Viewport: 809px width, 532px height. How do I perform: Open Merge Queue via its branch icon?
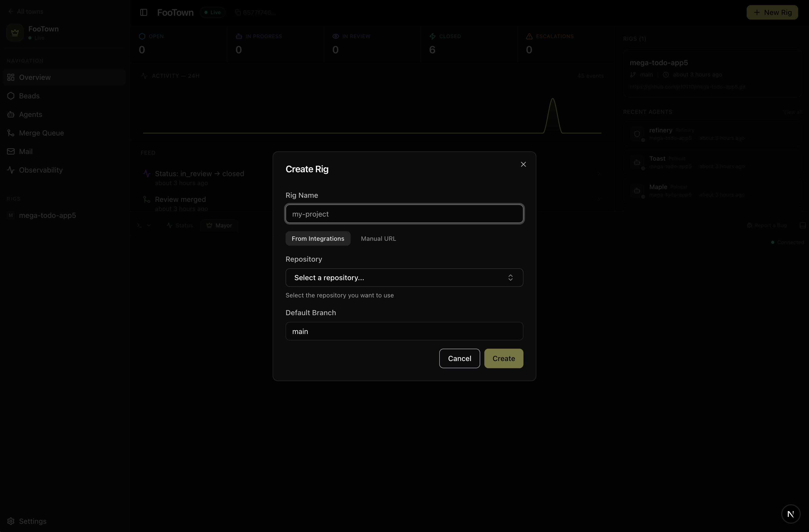[11, 133]
